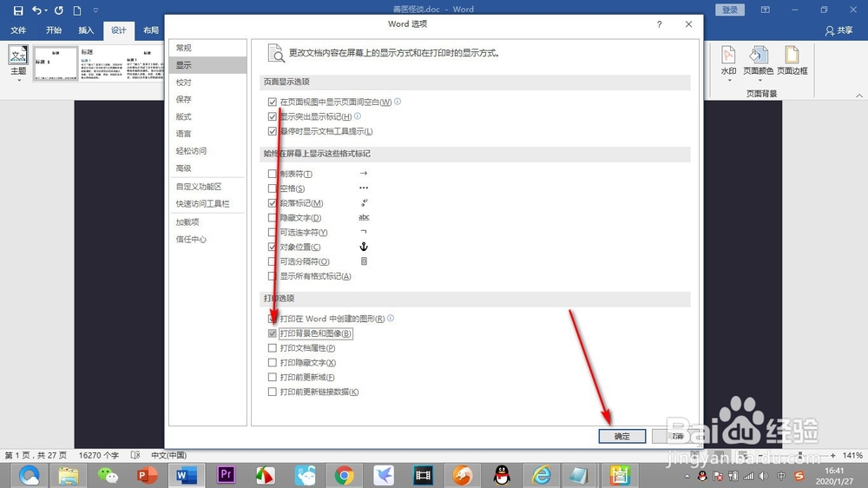Screen dimensions: 868x488
Task: Open the 文件 ribbon tab
Action: click(18, 30)
